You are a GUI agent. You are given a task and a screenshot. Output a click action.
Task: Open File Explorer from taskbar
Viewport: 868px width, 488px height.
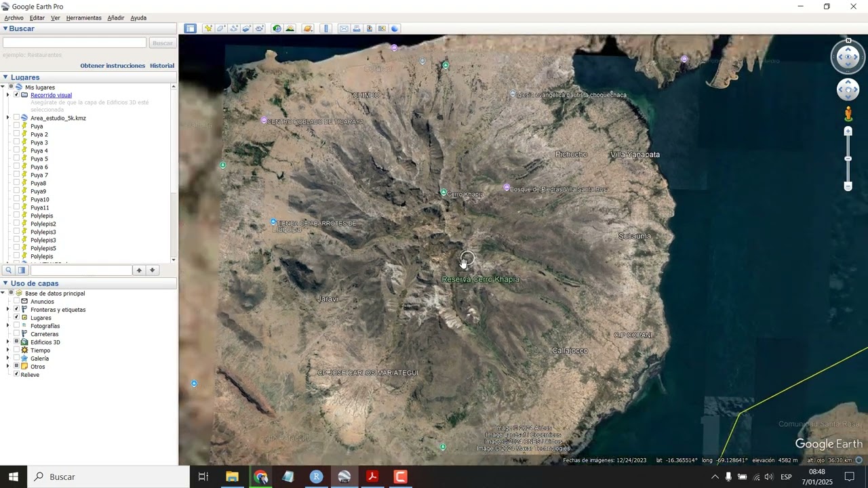(x=232, y=476)
